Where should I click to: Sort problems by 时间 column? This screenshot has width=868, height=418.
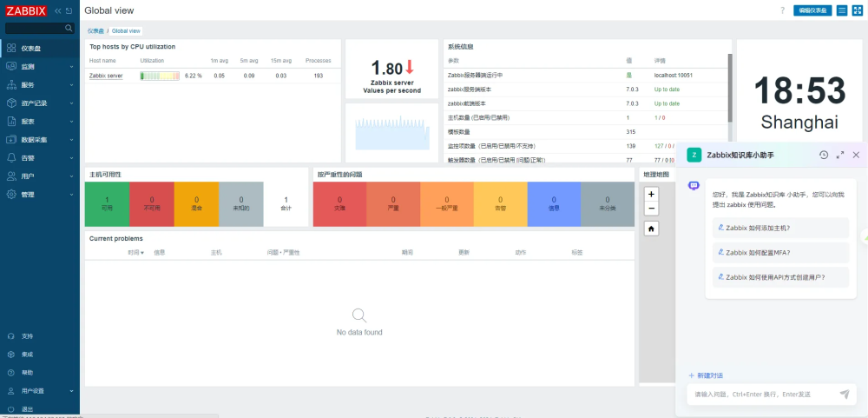[x=135, y=252]
